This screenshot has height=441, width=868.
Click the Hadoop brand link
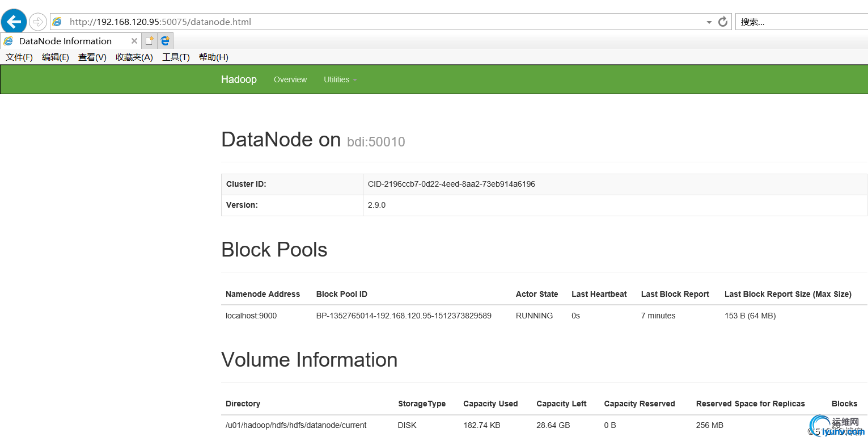[x=239, y=79]
